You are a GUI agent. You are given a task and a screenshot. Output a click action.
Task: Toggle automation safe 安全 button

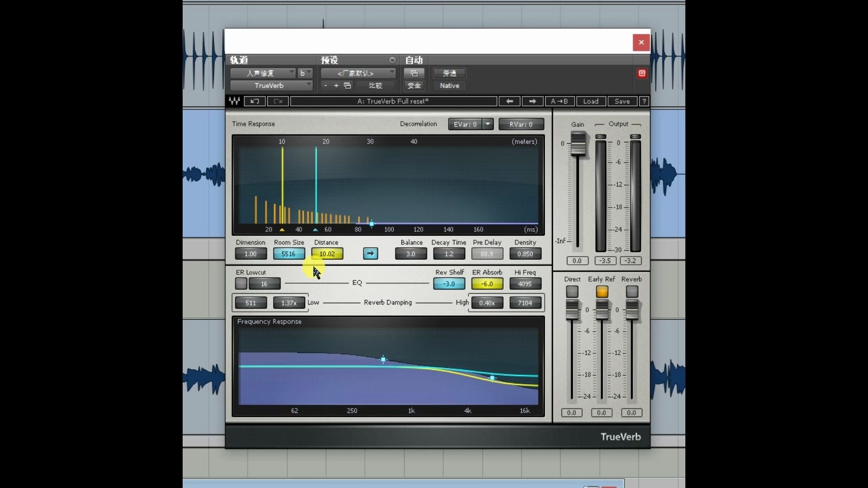click(x=414, y=85)
